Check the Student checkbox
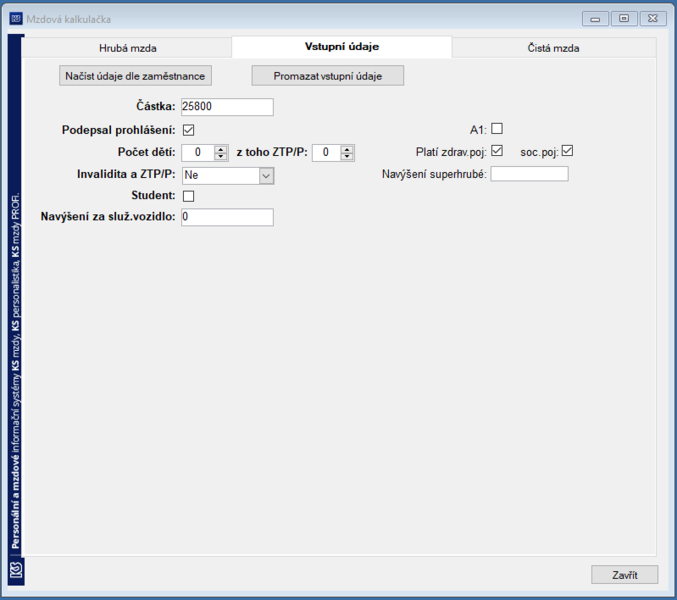 pos(189,196)
